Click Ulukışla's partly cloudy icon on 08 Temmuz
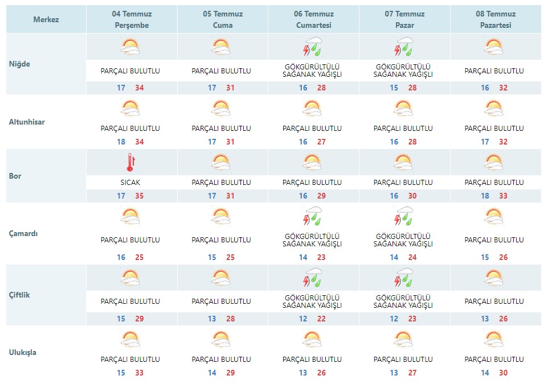This screenshot has height=392, width=552. click(x=494, y=339)
